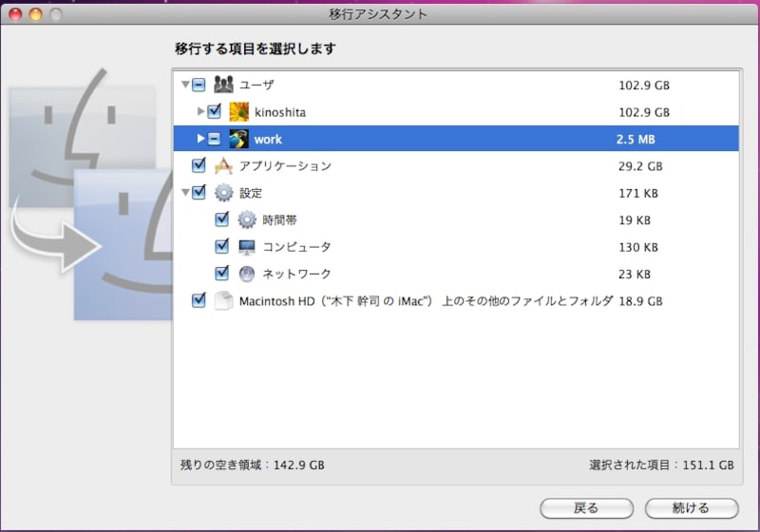Select the work row label

[x=268, y=140]
